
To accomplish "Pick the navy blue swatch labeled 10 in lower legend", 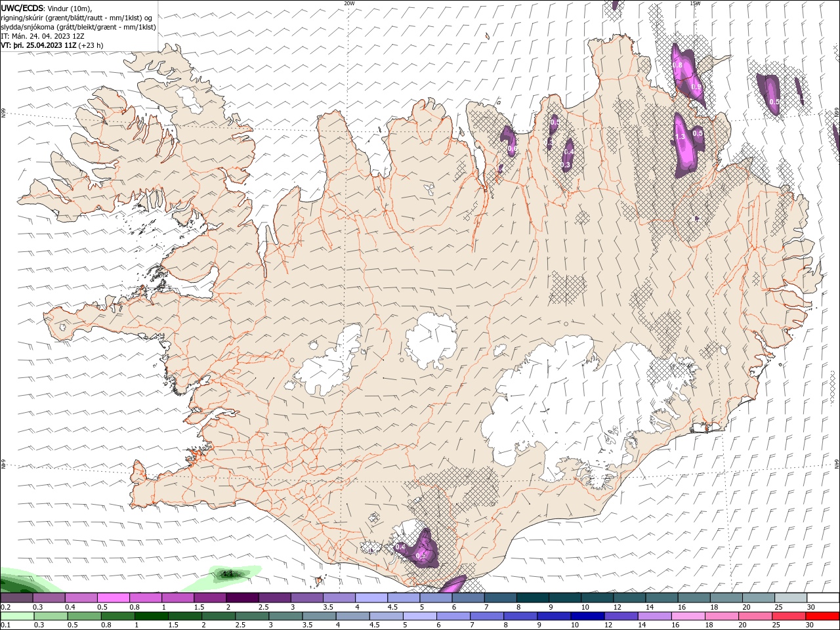I will point(588,616).
